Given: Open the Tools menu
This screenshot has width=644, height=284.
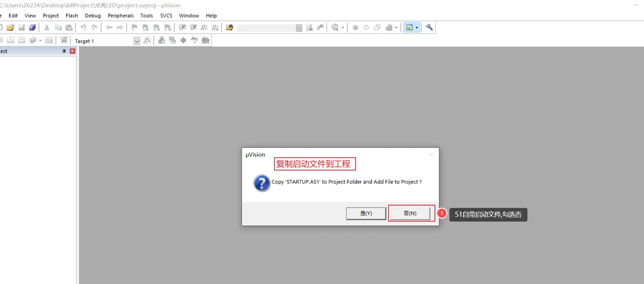Looking at the screenshot, I should coord(147,16).
